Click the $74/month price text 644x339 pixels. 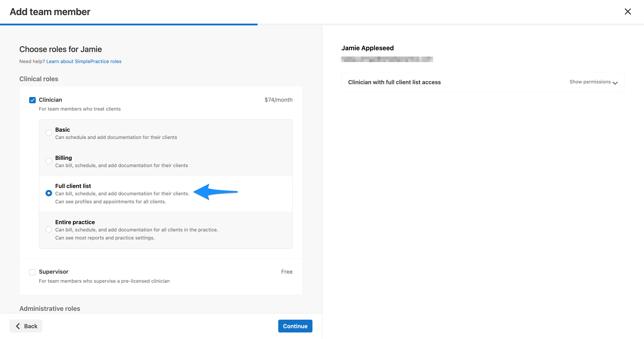coord(278,100)
